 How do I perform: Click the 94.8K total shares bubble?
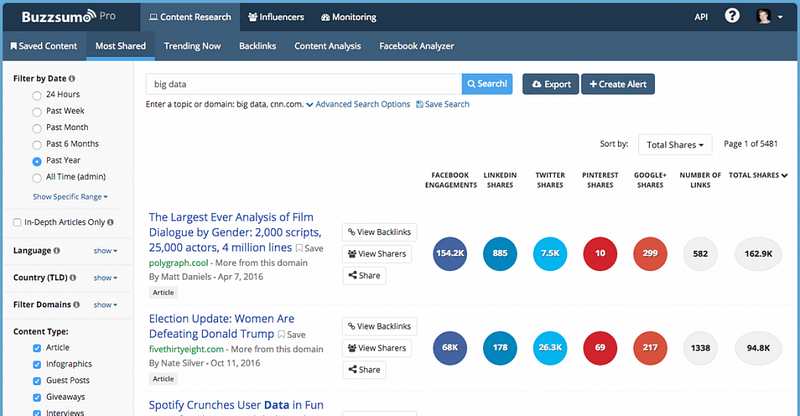coord(758,348)
